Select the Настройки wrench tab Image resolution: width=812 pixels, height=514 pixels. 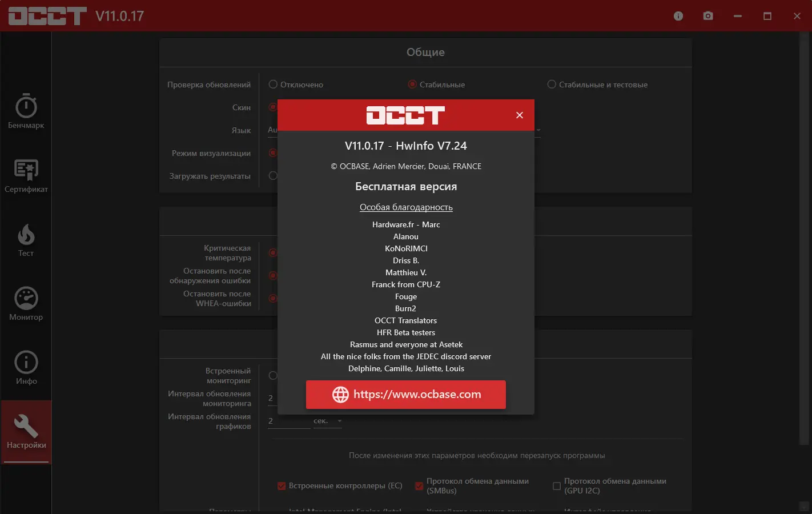pyautogui.click(x=26, y=432)
